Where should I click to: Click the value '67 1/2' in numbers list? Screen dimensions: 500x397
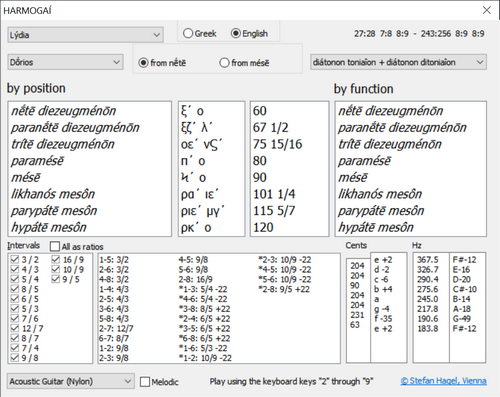[x=270, y=127]
